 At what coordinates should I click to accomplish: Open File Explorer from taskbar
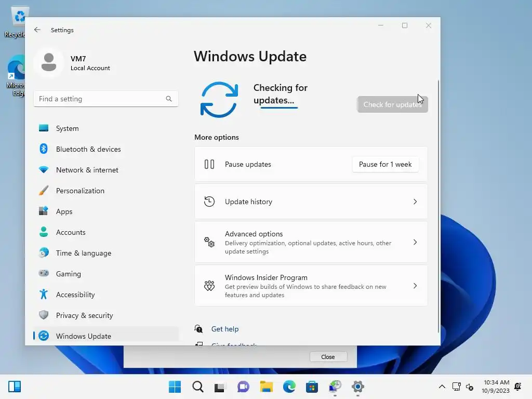point(267,387)
